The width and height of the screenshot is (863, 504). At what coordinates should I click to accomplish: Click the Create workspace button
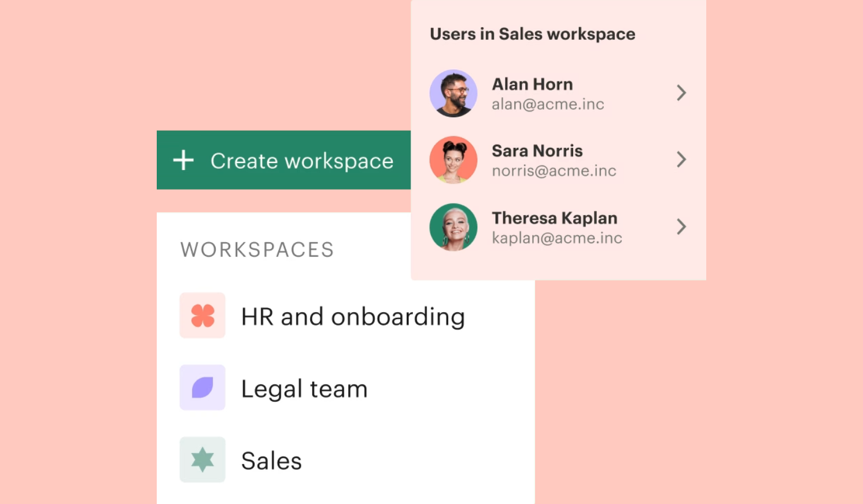[283, 160]
